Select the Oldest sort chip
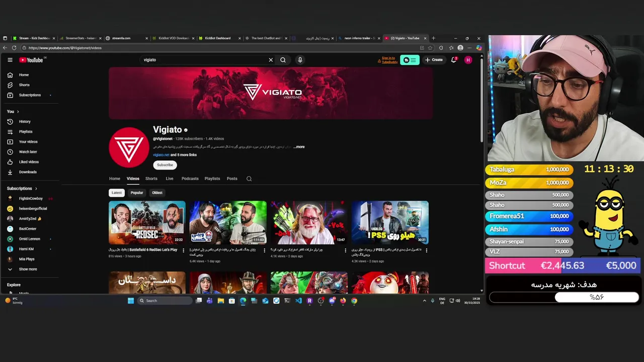644x362 pixels. pos(157,193)
